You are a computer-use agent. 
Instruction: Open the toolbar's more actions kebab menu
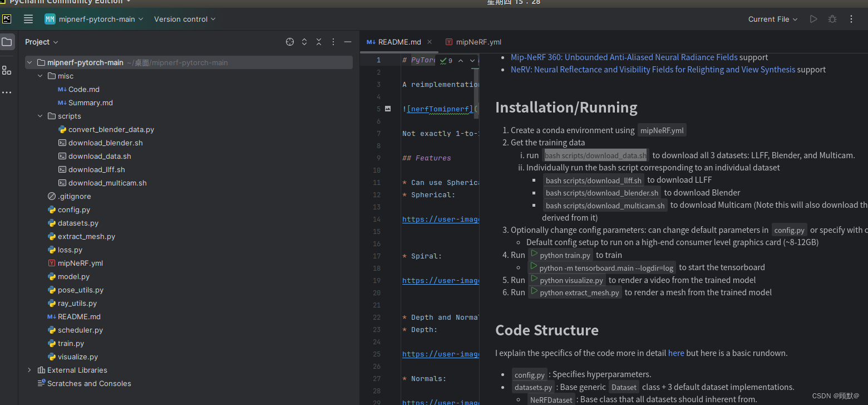point(851,19)
